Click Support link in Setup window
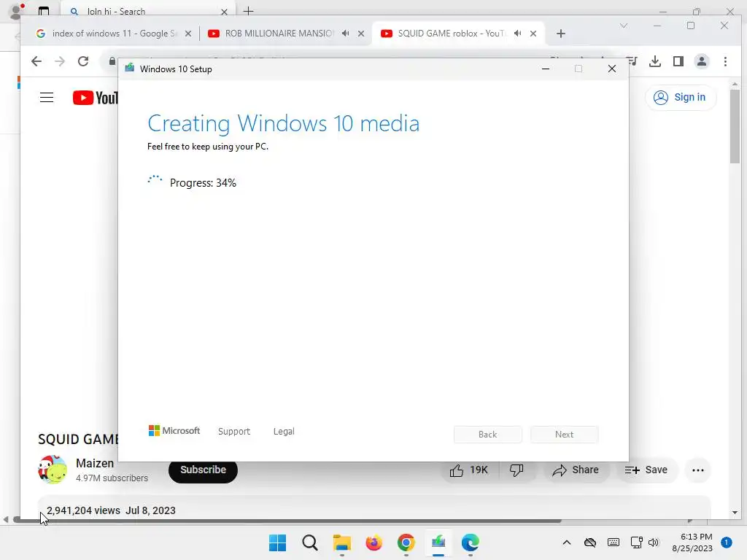The width and height of the screenshot is (747, 560). (x=234, y=432)
